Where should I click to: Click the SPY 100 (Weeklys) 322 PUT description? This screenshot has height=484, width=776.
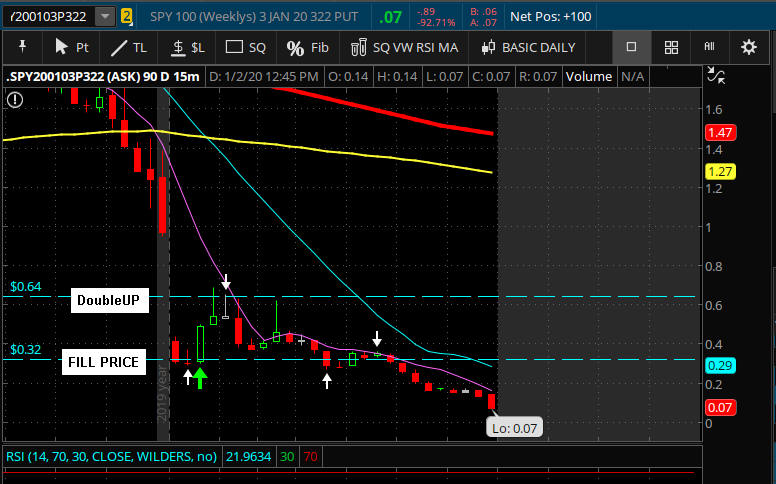tap(254, 16)
